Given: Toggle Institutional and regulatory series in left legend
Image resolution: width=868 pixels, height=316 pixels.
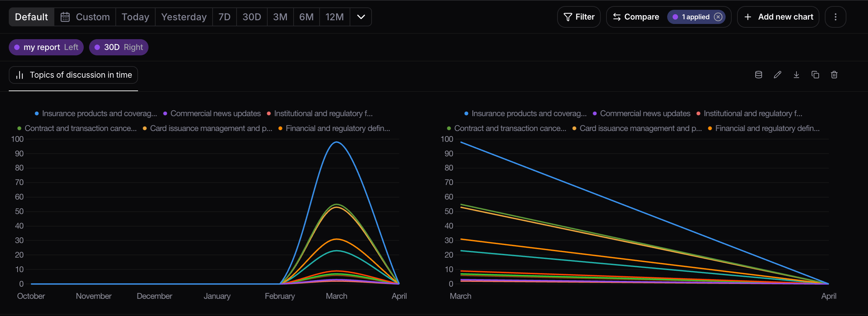Looking at the screenshot, I should click(x=320, y=113).
